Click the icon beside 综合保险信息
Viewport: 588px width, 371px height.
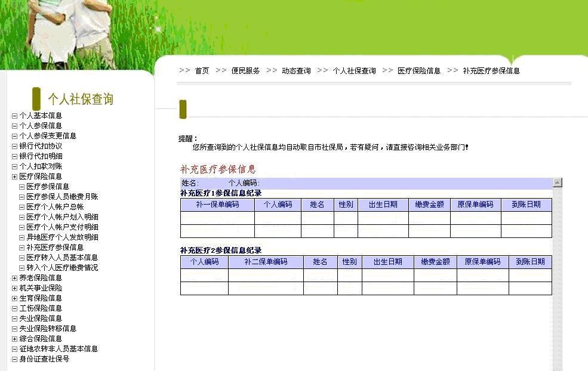point(15,339)
